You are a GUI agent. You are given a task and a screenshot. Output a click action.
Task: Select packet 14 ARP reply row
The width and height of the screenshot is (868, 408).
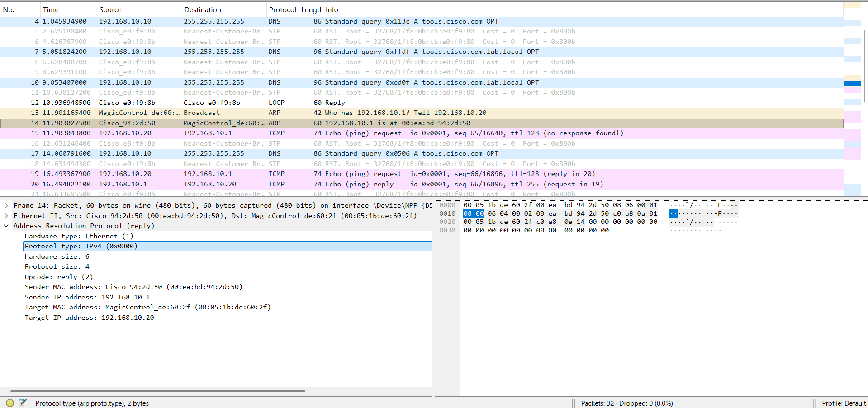tap(422, 123)
